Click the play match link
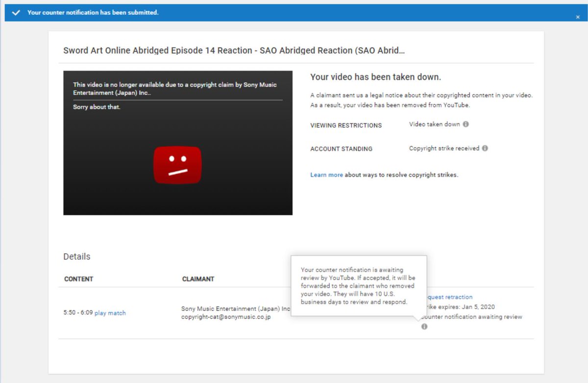 (x=110, y=313)
